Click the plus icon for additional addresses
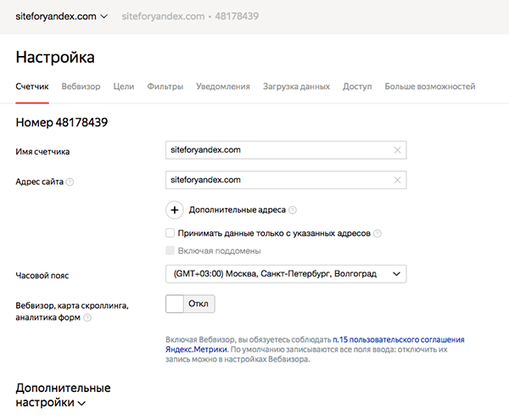 pyautogui.click(x=175, y=210)
